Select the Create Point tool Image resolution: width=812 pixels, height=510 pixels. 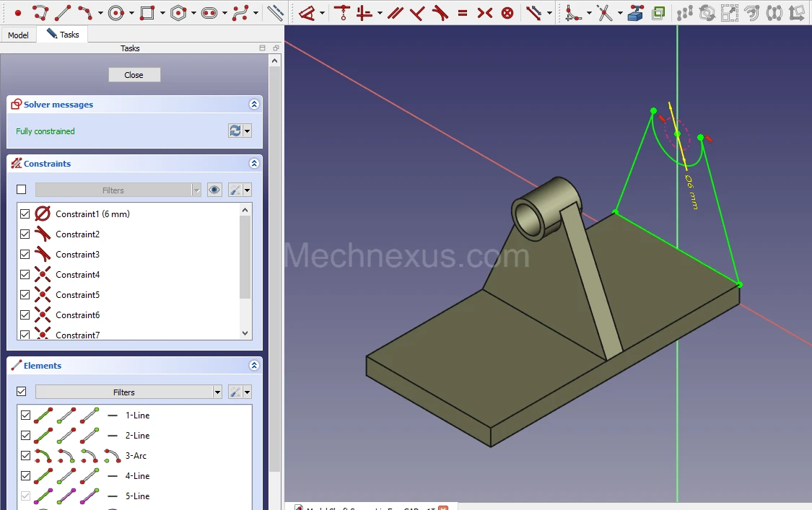[17, 13]
